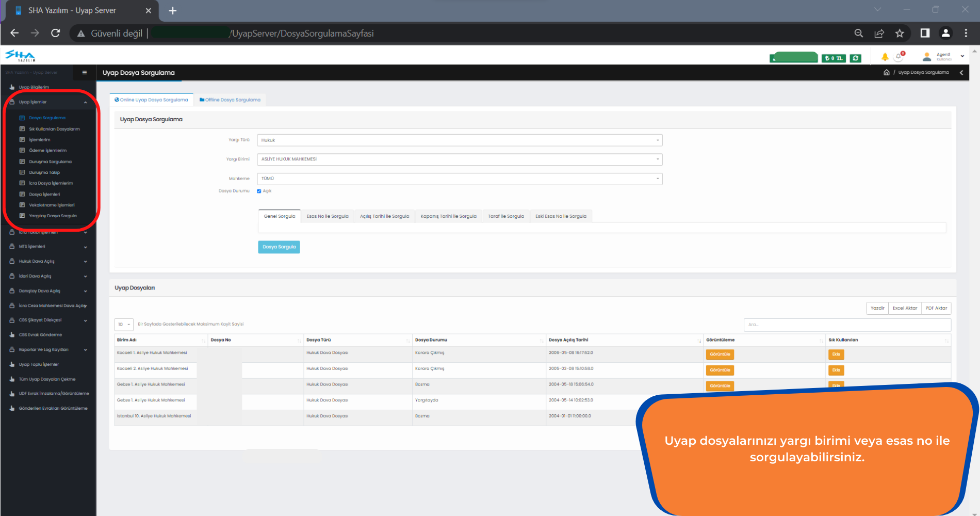
Task: Click icon beside Dosya Sorgulama in sidebar
Action: point(22,118)
